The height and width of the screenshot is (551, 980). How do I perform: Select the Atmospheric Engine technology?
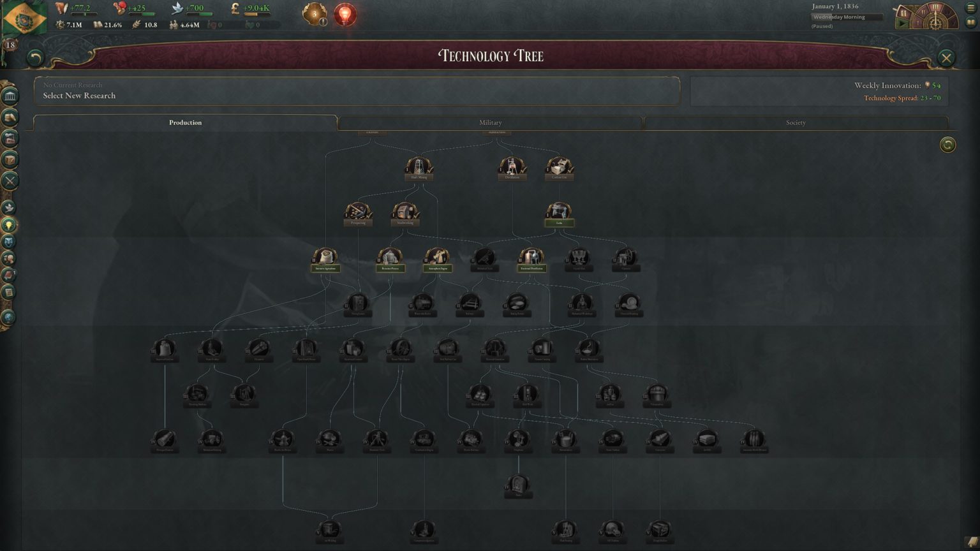437,260
